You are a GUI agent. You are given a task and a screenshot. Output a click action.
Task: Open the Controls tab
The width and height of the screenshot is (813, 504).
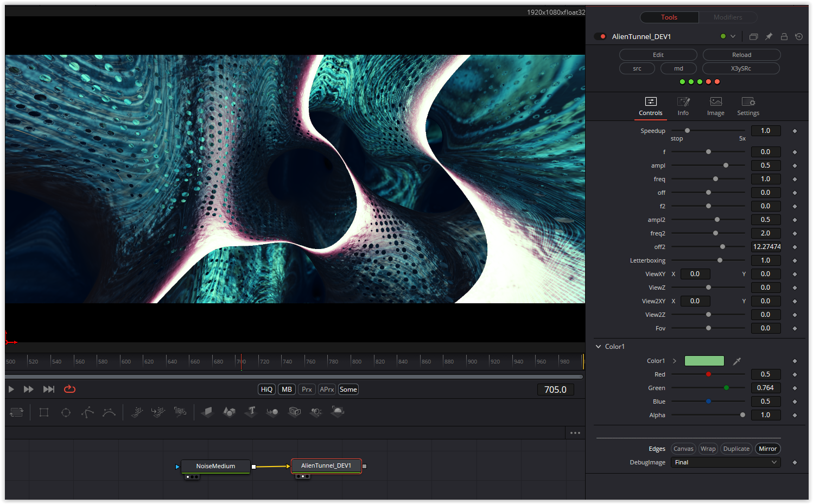pyautogui.click(x=650, y=106)
